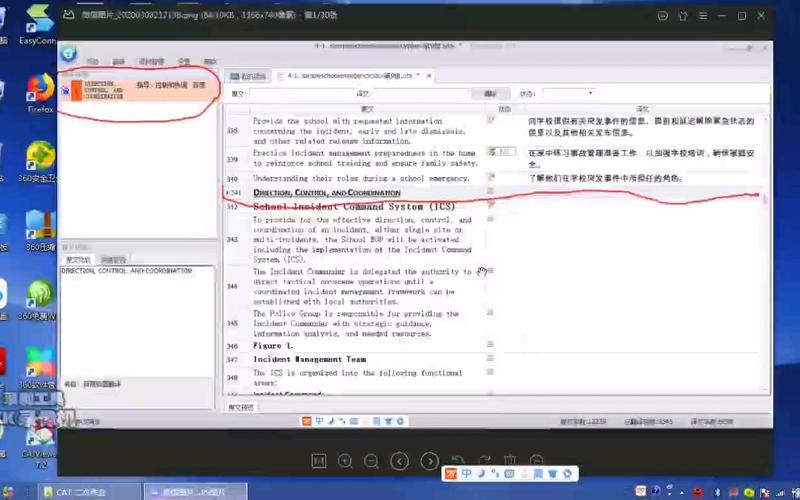Click status icon of segment 339 row

tap(492, 152)
